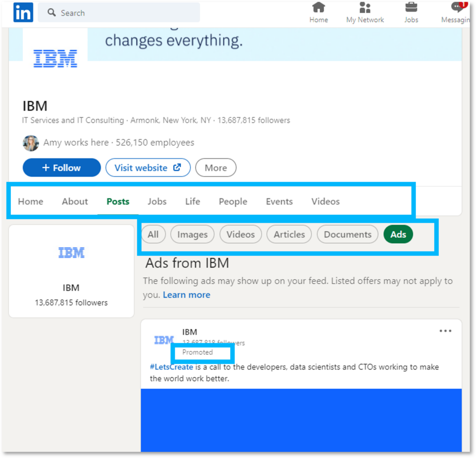This screenshot has height=458, width=476.
Task: Open Messaging icon with notification badge
Action: click(x=458, y=7)
